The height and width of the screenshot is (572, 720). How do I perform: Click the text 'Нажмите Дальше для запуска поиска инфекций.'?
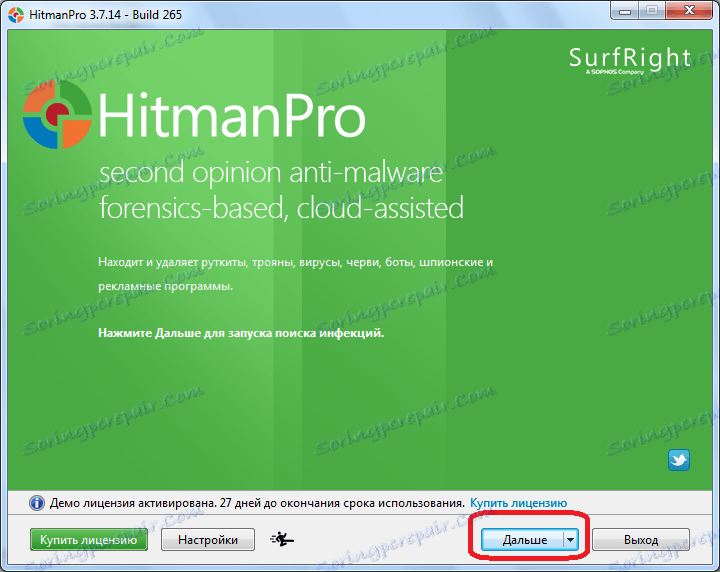[x=241, y=333]
